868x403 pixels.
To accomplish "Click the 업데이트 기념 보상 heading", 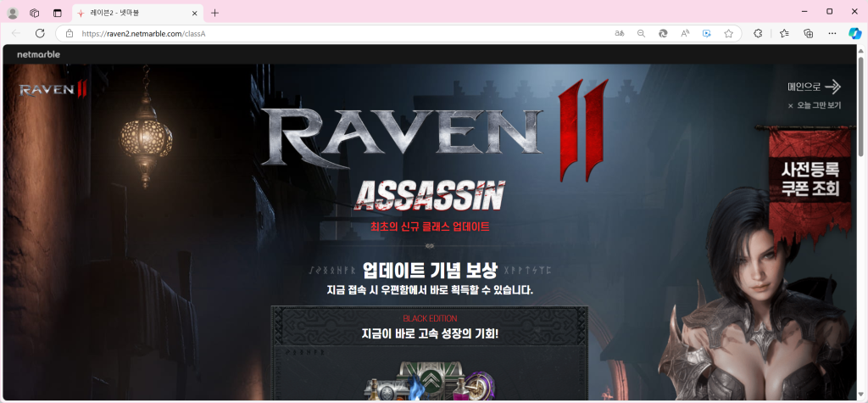I will tap(430, 271).
